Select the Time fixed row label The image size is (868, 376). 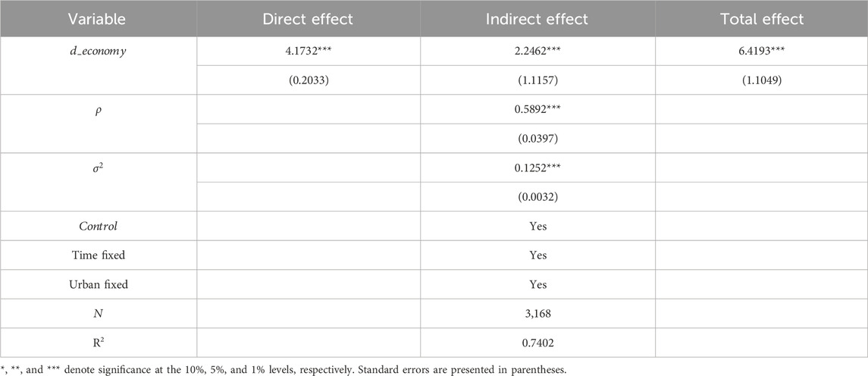tap(98, 255)
